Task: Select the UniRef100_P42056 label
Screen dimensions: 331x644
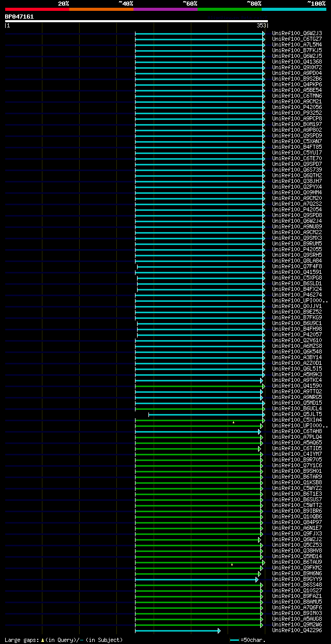Action: click(297, 107)
